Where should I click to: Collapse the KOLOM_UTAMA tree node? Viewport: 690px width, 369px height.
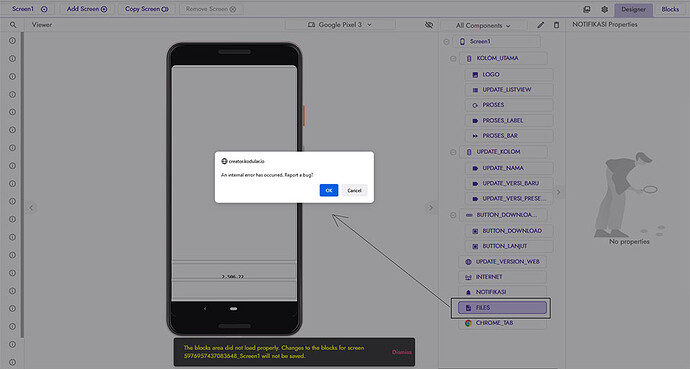[453, 58]
